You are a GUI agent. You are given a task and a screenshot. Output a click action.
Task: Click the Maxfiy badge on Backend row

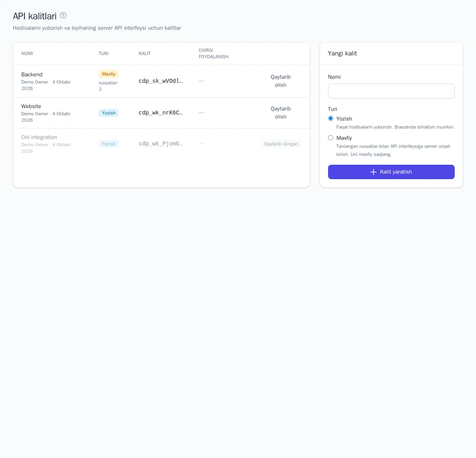tap(109, 74)
